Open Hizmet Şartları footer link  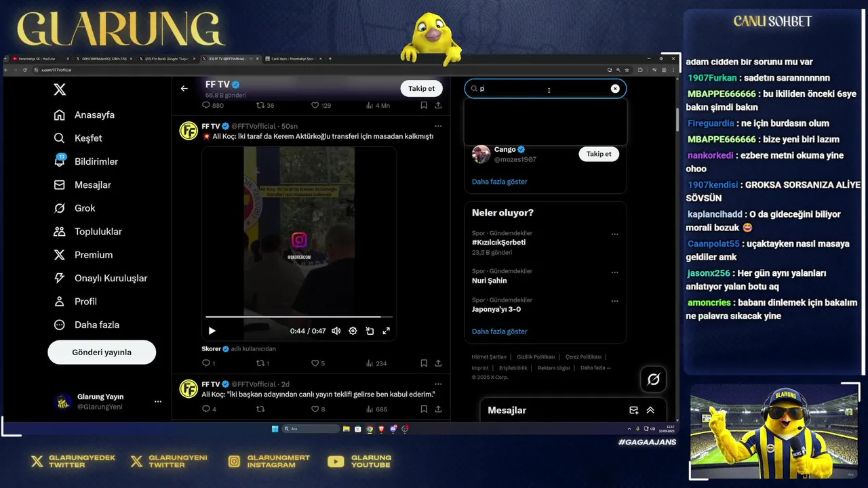tap(489, 357)
